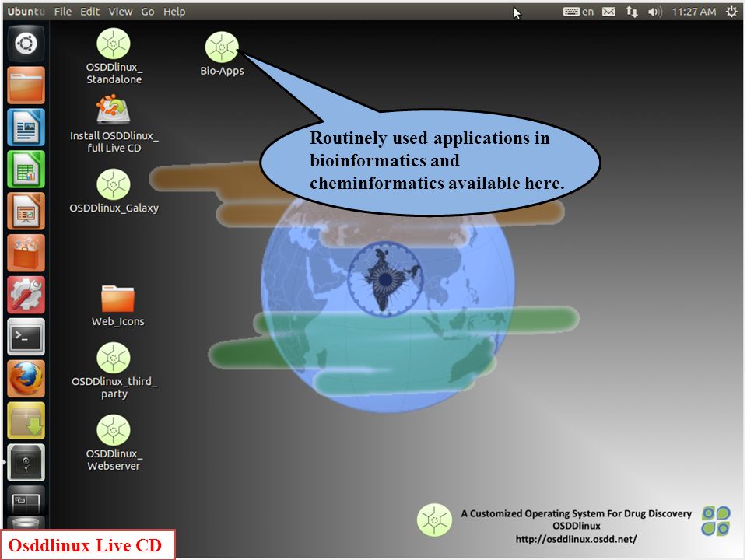The height and width of the screenshot is (560, 747).
Task: Launch LibreOffice Impress from the launcher
Action: tap(26, 211)
